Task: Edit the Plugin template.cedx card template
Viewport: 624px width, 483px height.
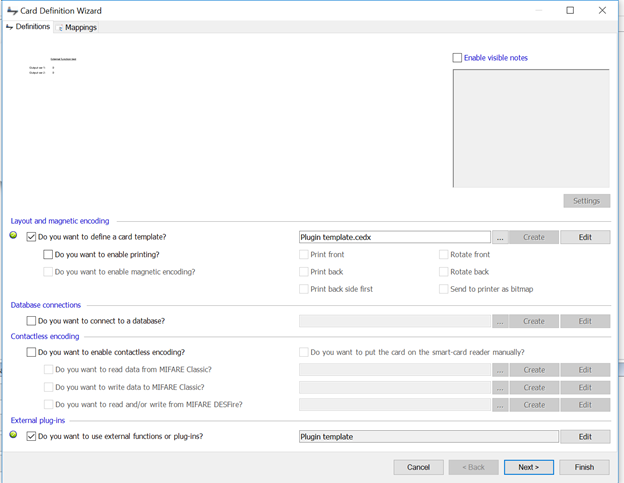Action: pyautogui.click(x=584, y=237)
